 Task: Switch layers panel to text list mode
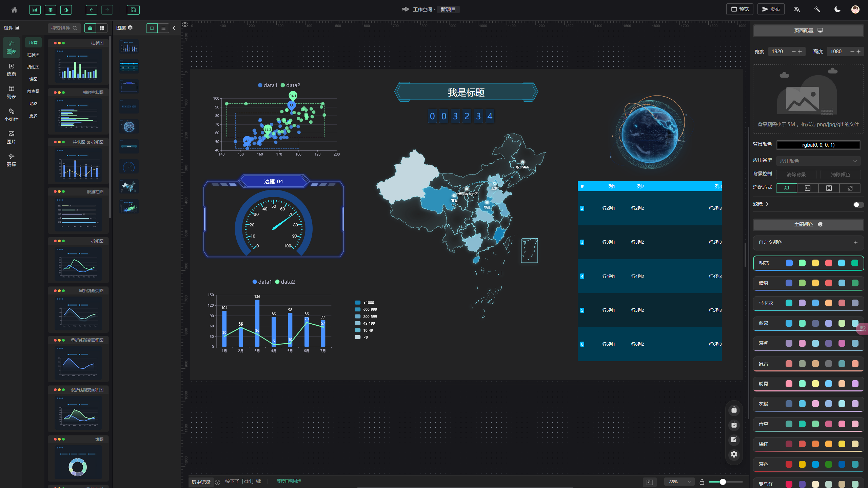click(x=163, y=28)
